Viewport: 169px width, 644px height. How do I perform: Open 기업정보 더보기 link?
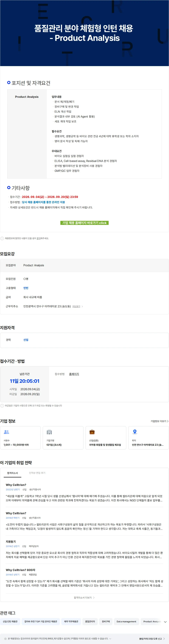click(x=159, y=421)
